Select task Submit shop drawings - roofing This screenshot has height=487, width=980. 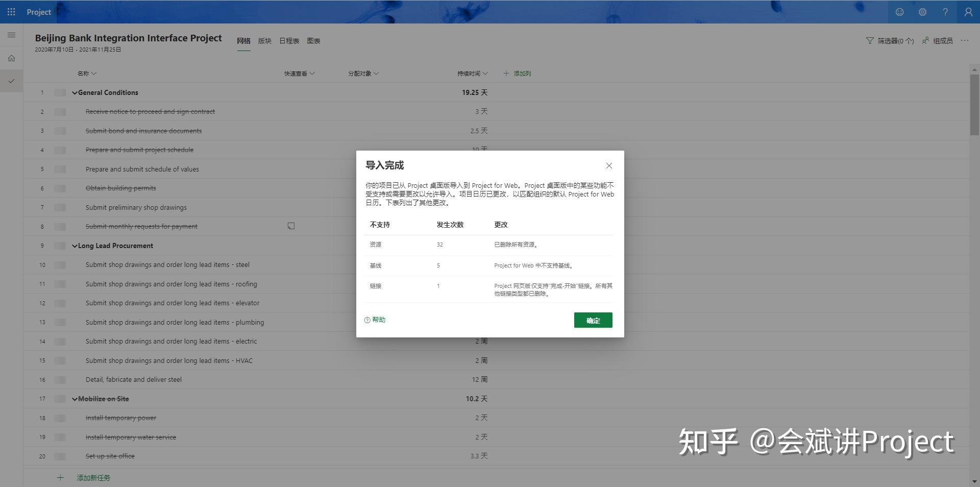[x=171, y=284]
